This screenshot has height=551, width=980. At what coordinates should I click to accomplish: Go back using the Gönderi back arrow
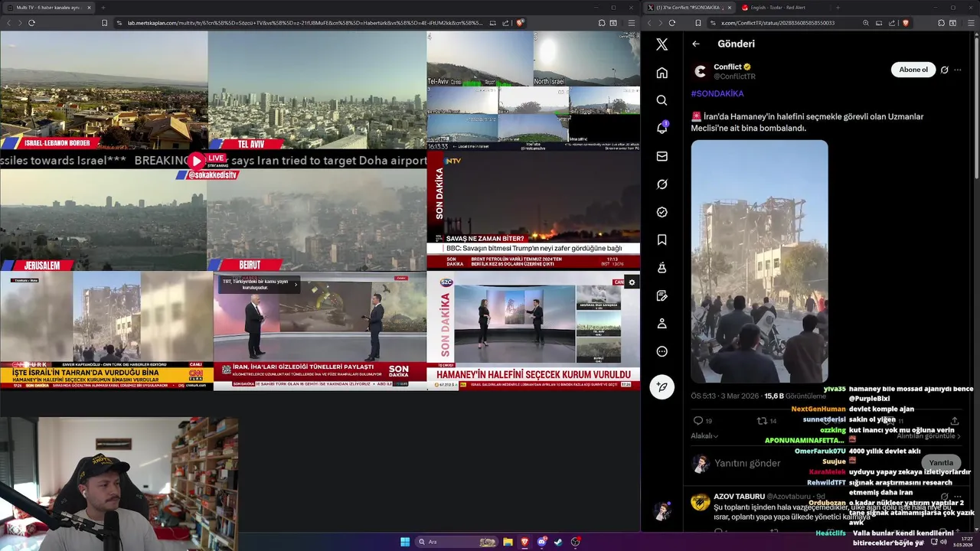696,44
